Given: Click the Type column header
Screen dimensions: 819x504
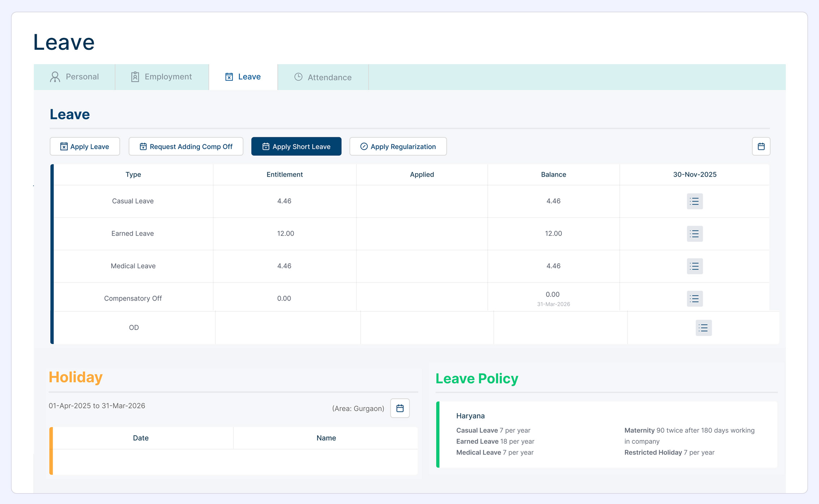Looking at the screenshot, I should point(133,174).
